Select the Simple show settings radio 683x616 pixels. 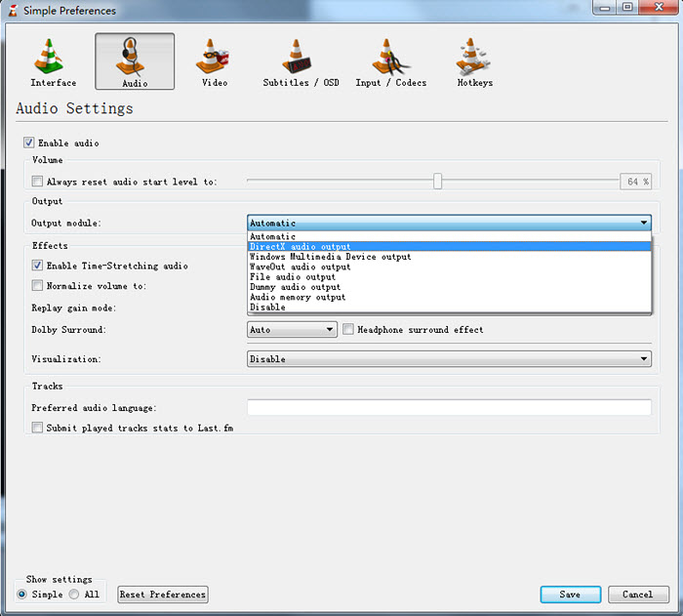coord(21,595)
